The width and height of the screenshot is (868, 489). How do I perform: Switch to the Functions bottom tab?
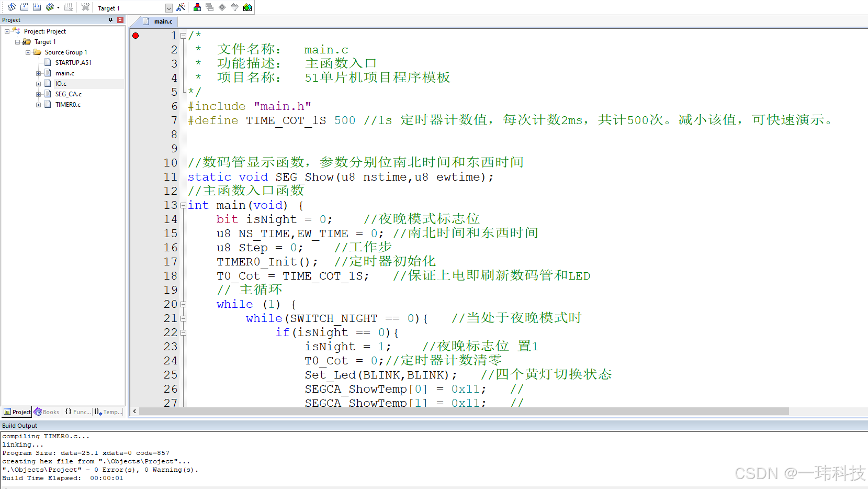pyautogui.click(x=77, y=412)
